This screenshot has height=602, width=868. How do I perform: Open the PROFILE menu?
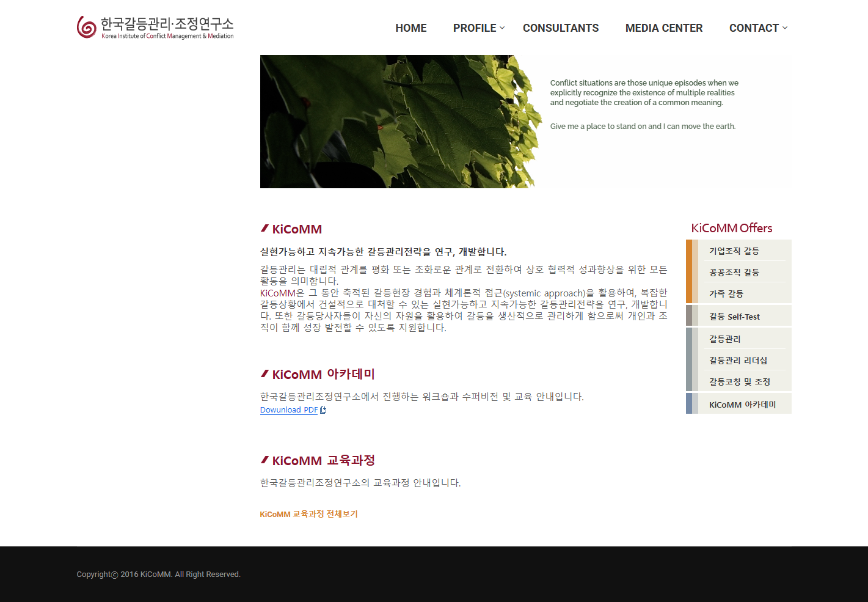pos(475,28)
